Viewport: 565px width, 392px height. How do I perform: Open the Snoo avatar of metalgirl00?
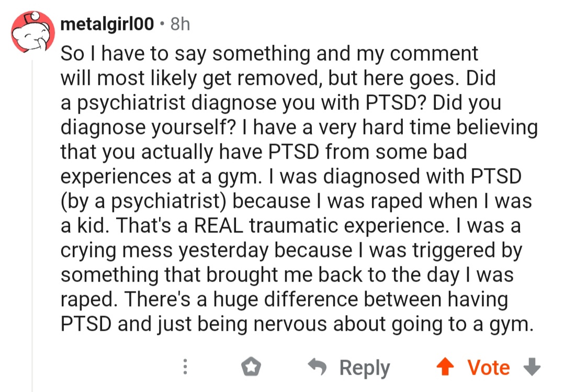coord(33,32)
